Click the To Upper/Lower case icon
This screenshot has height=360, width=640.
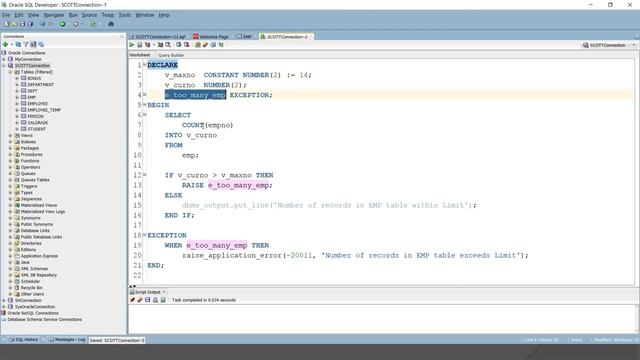(221, 45)
